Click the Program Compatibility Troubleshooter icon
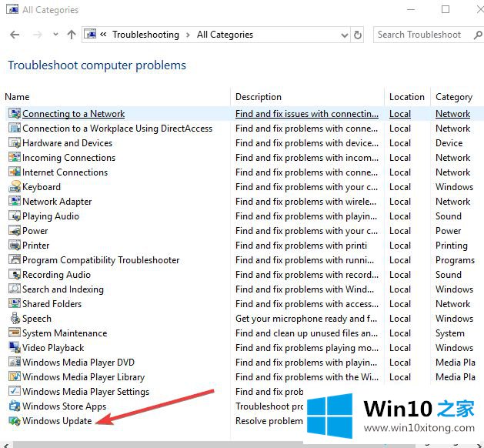This screenshot has height=448, width=484. [x=15, y=259]
